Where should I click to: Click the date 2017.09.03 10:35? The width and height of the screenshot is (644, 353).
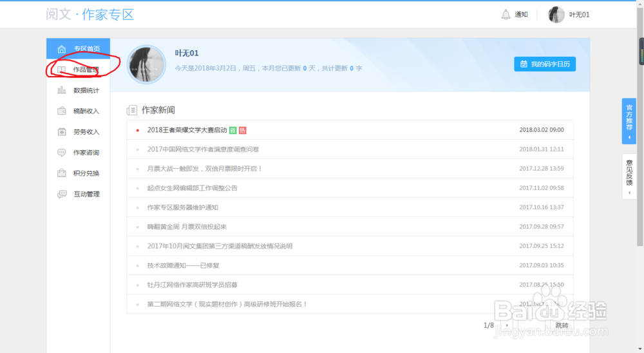point(542,265)
